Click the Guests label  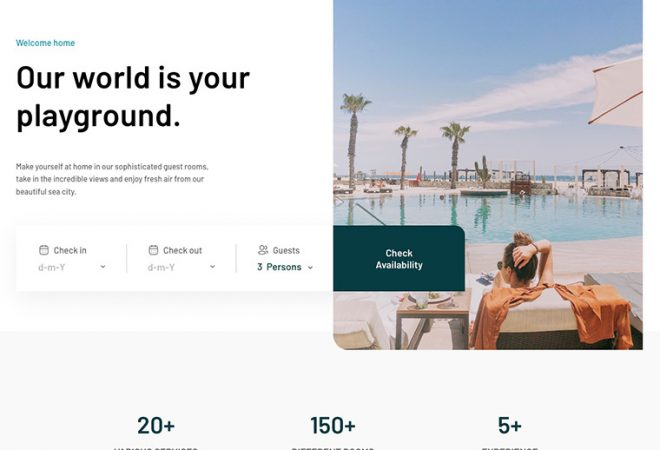pyautogui.click(x=286, y=250)
